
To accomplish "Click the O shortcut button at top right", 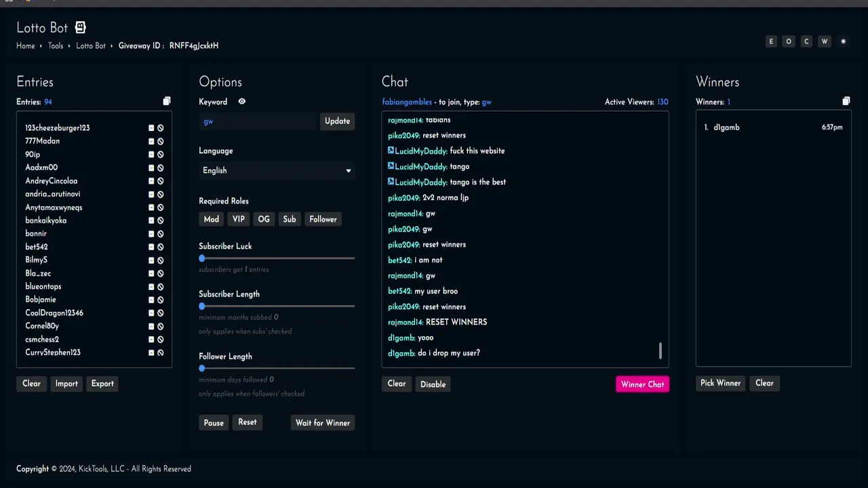I will (789, 41).
